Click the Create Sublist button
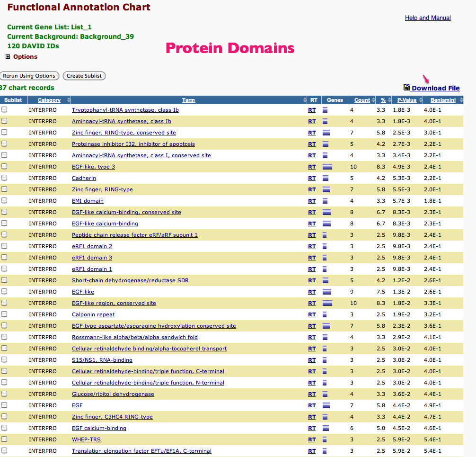The image size is (476, 457). click(x=84, y=76)
